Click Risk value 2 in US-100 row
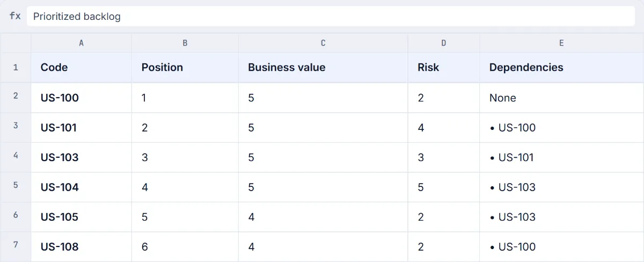Screen dimensions: 644x262 [x=444, y=98]
